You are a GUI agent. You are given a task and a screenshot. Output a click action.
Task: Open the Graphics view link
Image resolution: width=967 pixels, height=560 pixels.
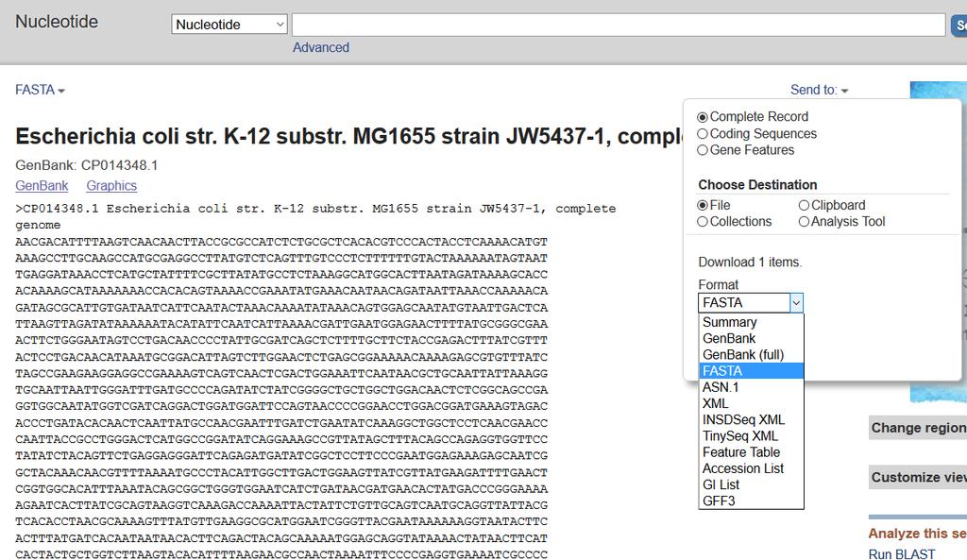pyautogui.click(x=111, y=186)
